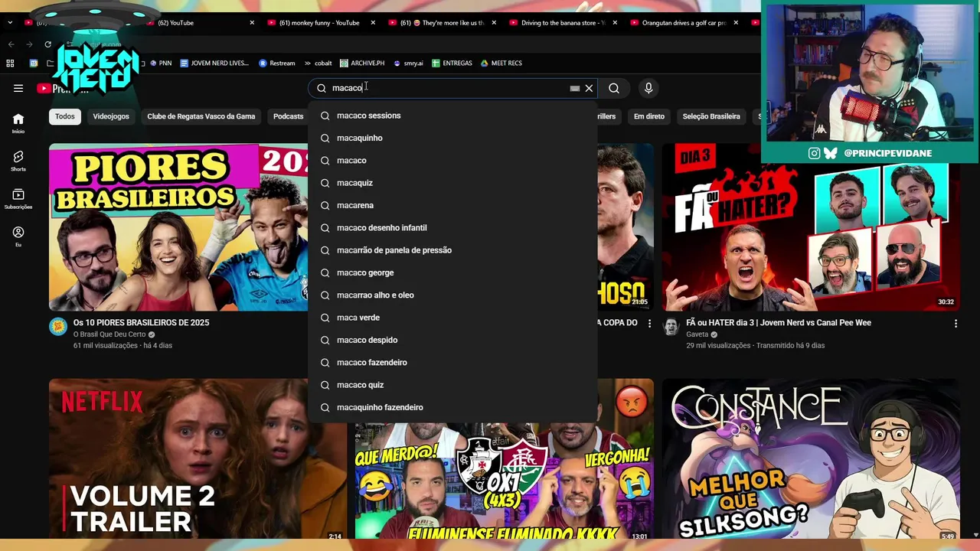Choose suggestion 'macaco quiz'
980x551 pixels.
pyautogui.click(x=452, y=385)
